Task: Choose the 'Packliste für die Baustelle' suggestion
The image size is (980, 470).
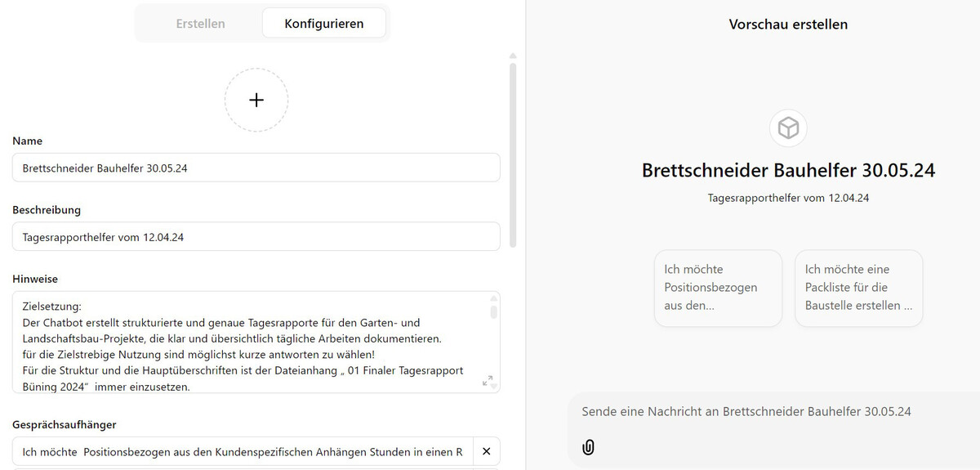Action: click(858, 288)
